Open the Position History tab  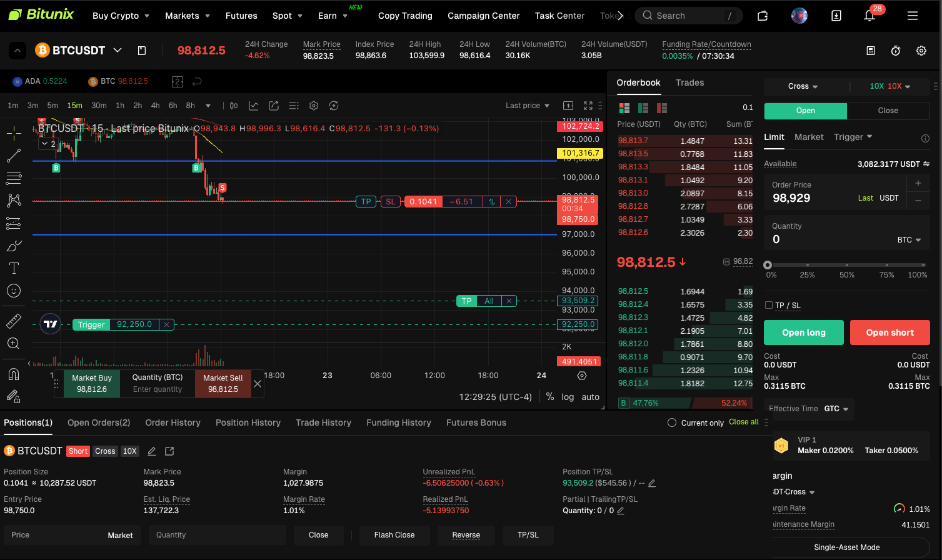click(x=248, y=422)
